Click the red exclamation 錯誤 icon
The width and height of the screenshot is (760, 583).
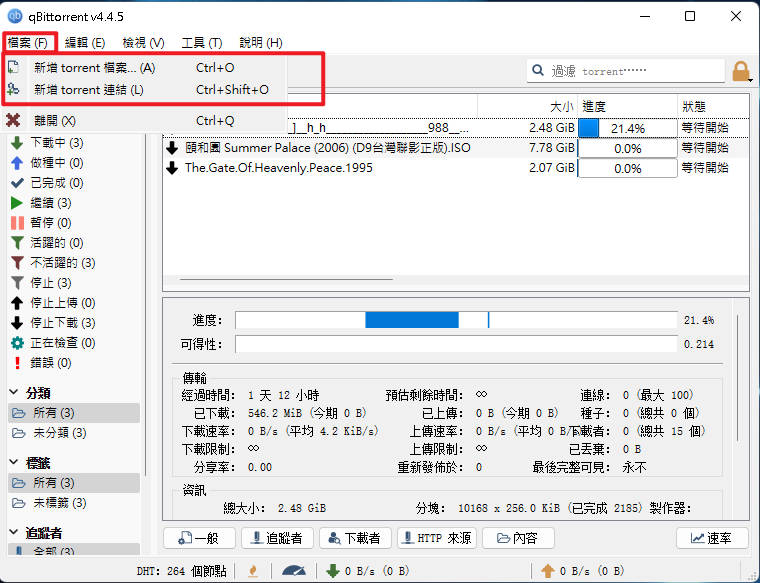(17, 362)
